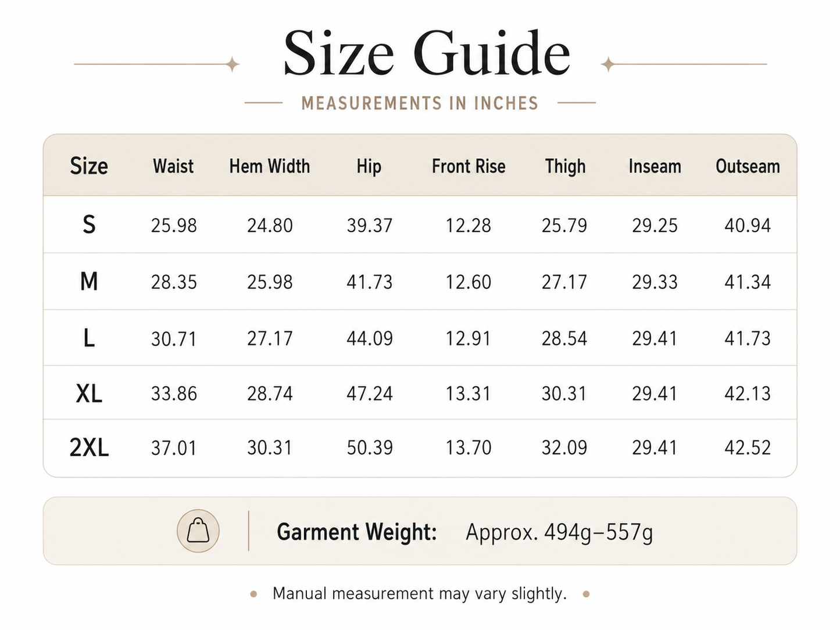The width and height of the screenshot is (840, 630).
Task: Select the Waist column header
Action: point(173,166)
